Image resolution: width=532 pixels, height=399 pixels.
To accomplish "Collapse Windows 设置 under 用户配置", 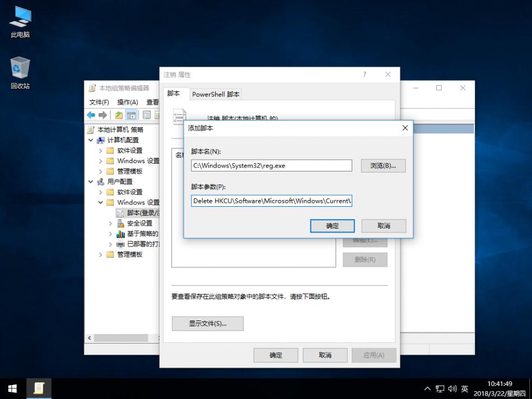I will click(100, 202).
